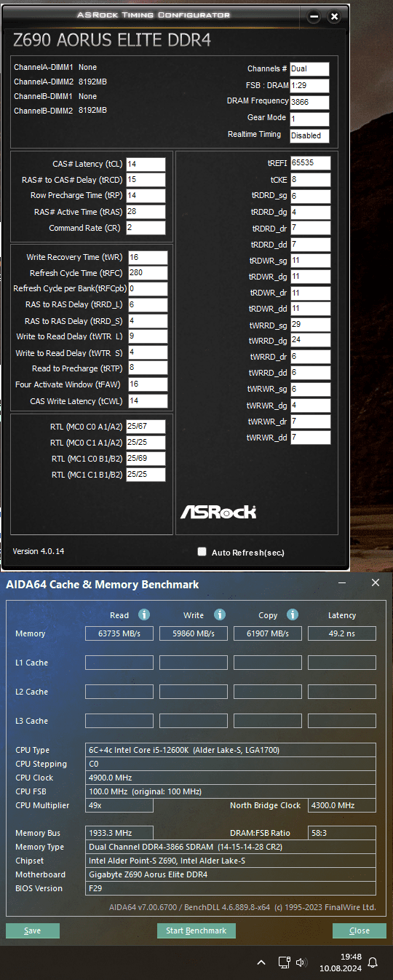The width and height of the screenshot is (393, 980).
Task: Click the Command Rate (CR) field
Action: (146, 228)
